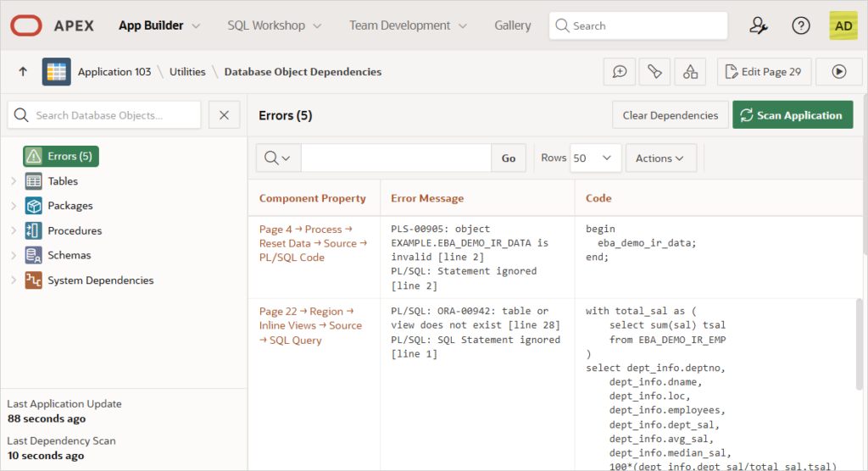
Task: Click the Go button
Action: coord(509,158)
